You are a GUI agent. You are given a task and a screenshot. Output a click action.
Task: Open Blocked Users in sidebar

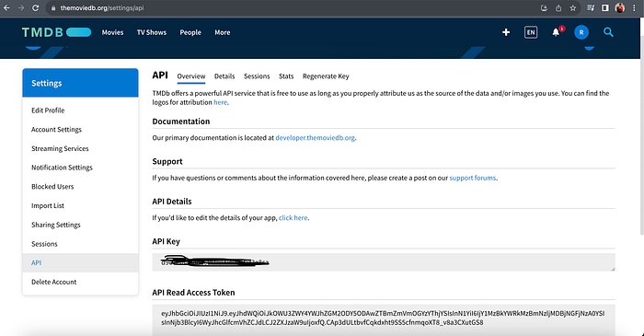52,187
